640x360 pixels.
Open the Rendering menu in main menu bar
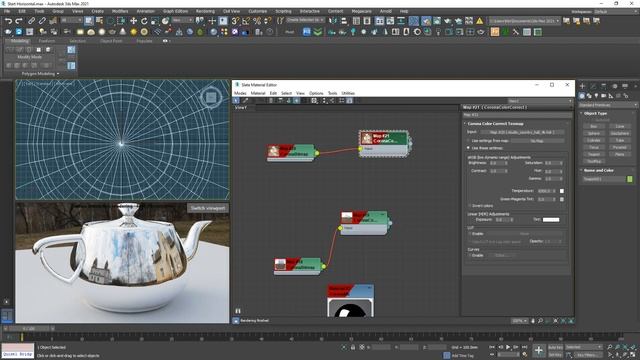point(205,11)
